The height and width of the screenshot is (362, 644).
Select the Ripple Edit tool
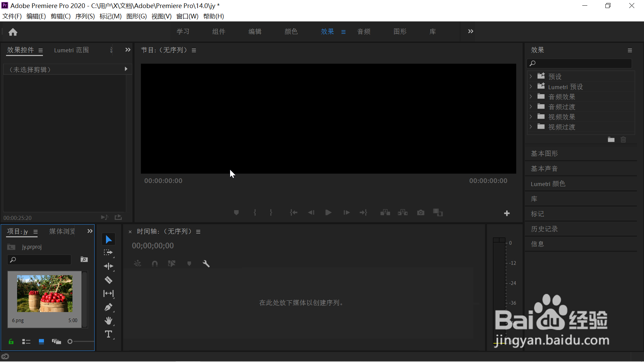click(x=108, y=266)
